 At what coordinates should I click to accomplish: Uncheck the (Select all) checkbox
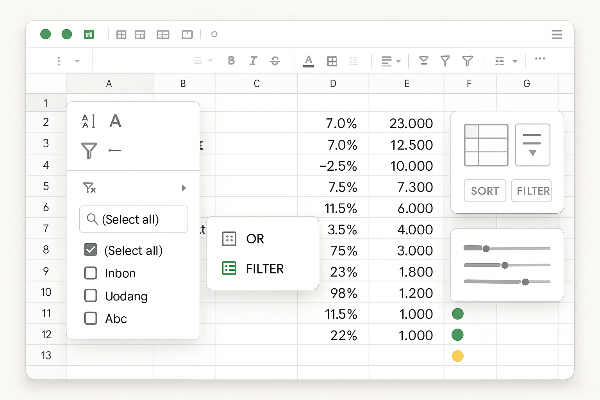pos(90,250)
